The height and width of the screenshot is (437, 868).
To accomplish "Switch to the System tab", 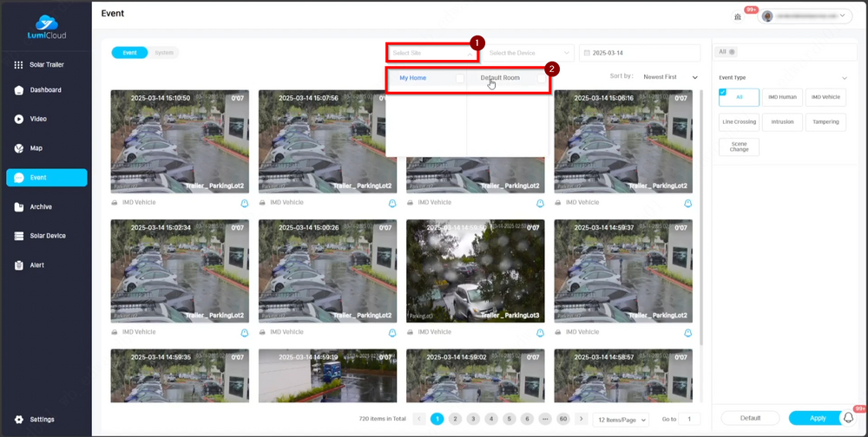I will coord(164,53).
